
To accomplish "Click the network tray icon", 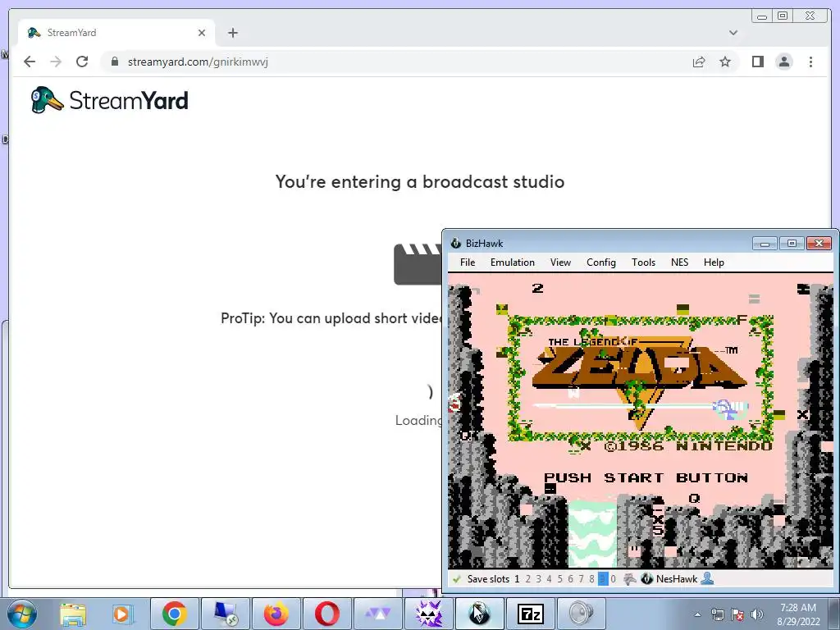I will point(717,614).
